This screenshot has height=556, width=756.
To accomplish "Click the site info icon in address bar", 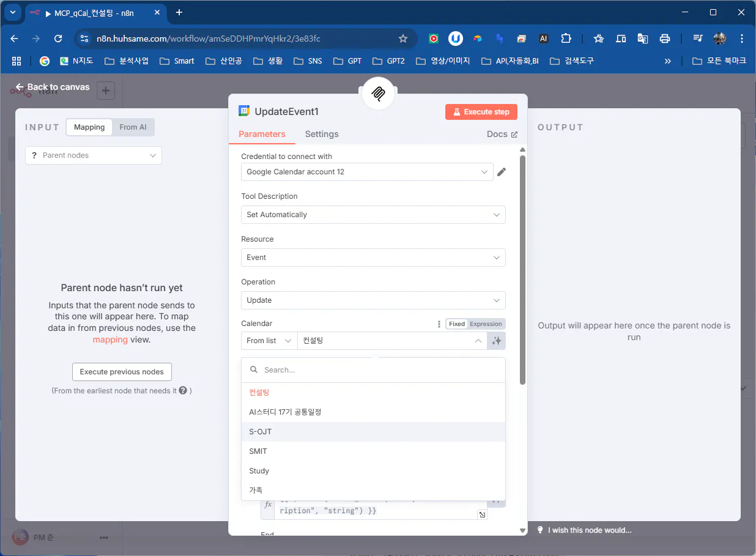I will 85,39.
